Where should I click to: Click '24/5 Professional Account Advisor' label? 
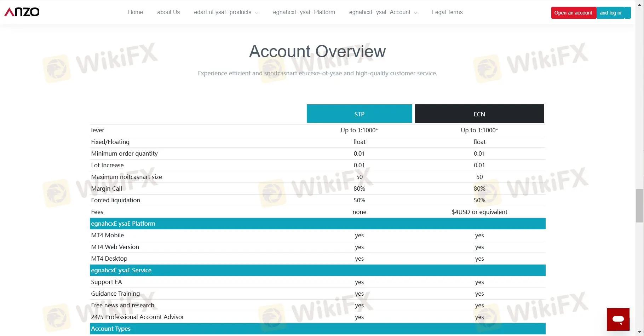(x=138, y=317)
